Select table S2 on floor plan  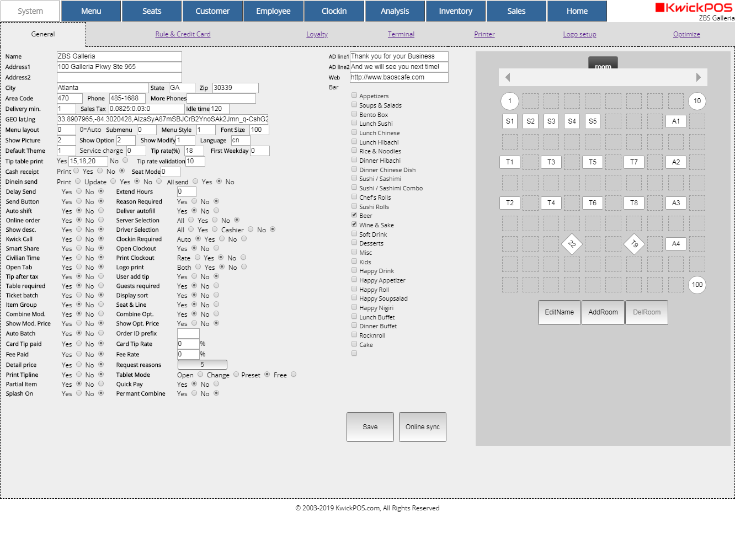[x=530, y=121]
